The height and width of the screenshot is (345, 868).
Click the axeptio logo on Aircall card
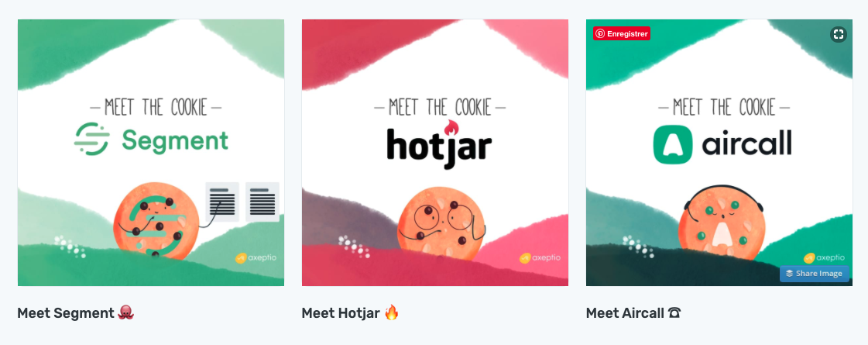(825, 258)
